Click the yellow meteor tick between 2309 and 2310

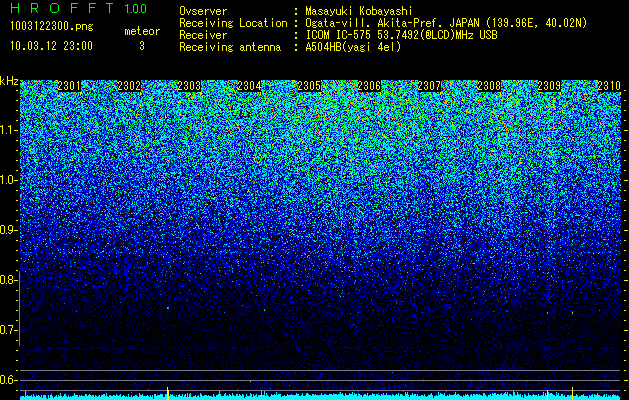point(572,393)
